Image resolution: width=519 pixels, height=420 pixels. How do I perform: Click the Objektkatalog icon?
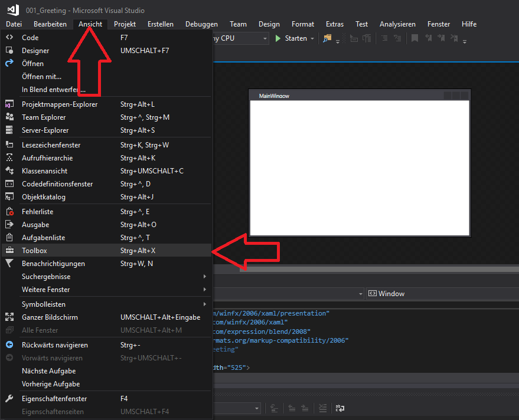(x=9, y=196)
